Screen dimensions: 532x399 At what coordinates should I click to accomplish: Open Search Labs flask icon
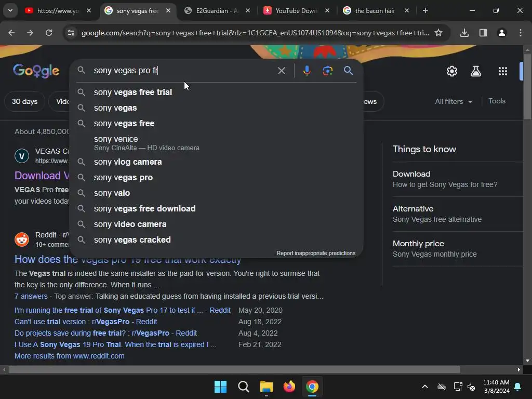coord(476,71)
